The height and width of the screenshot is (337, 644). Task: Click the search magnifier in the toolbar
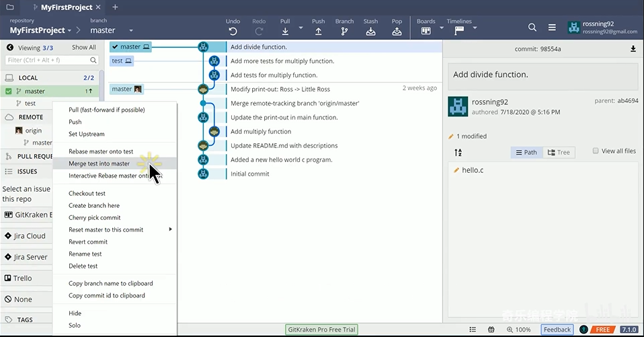(x=532, y=27)
